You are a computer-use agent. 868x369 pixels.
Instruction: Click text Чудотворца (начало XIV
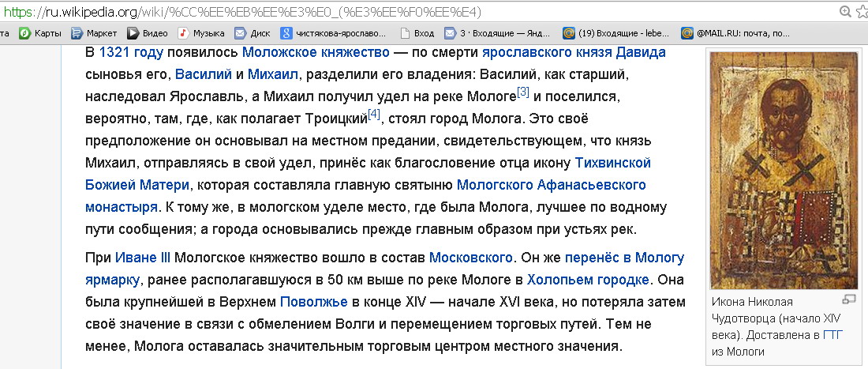coord(776,318)
